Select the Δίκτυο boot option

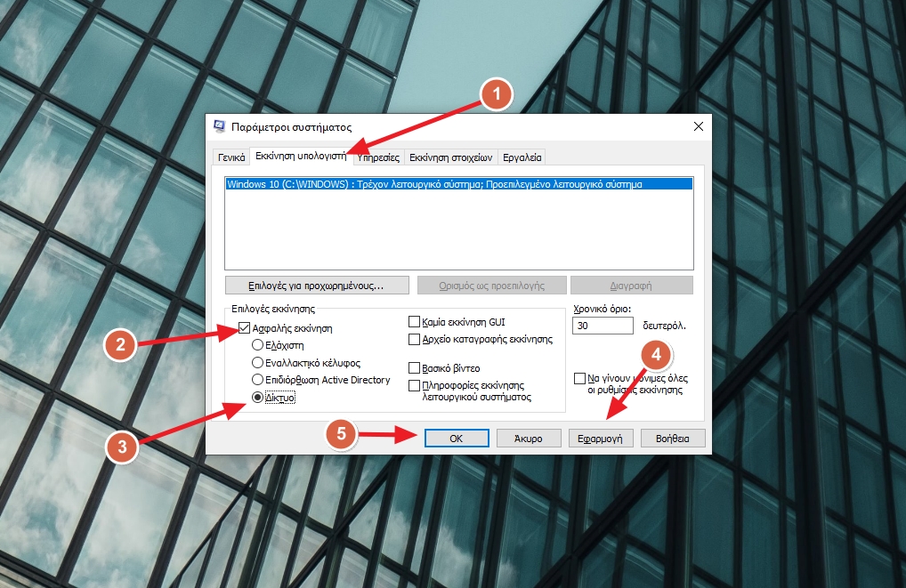click(256, 397)
